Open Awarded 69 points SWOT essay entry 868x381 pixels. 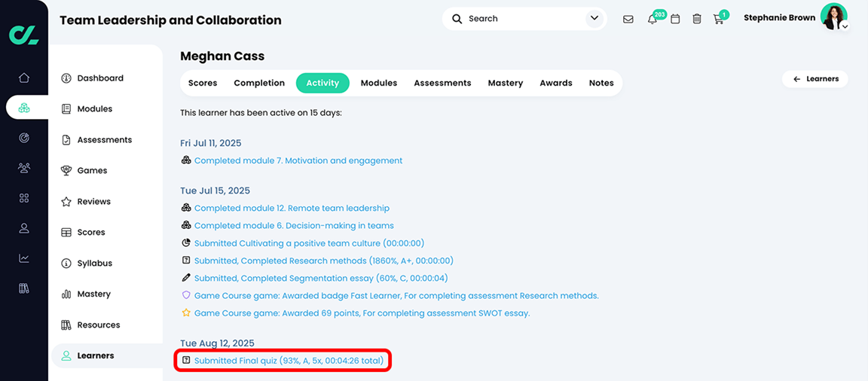(x=362, y=313)
